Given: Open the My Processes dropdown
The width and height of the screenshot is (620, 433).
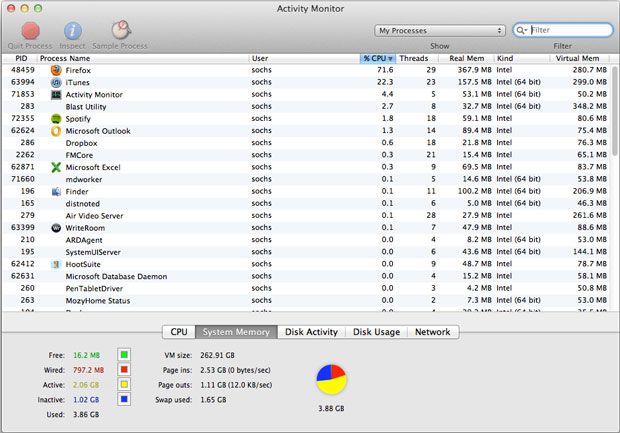Looking at the screenshot, I should coord(439,31).
